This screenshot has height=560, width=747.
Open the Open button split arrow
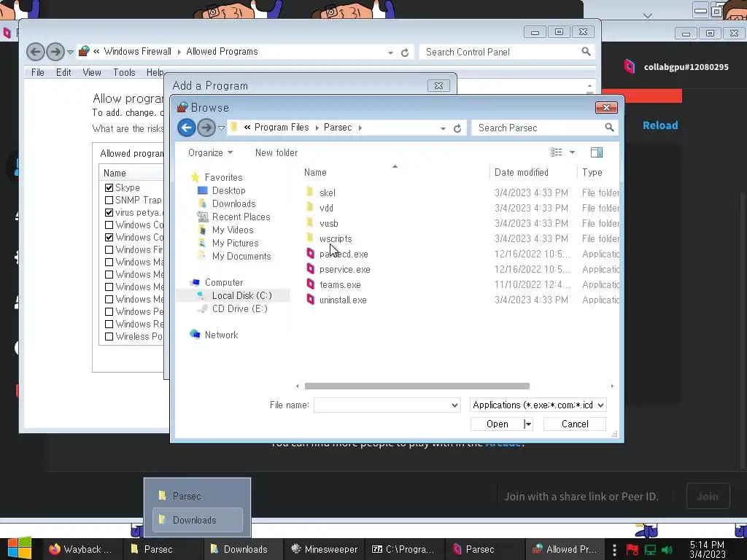point(528,424)
